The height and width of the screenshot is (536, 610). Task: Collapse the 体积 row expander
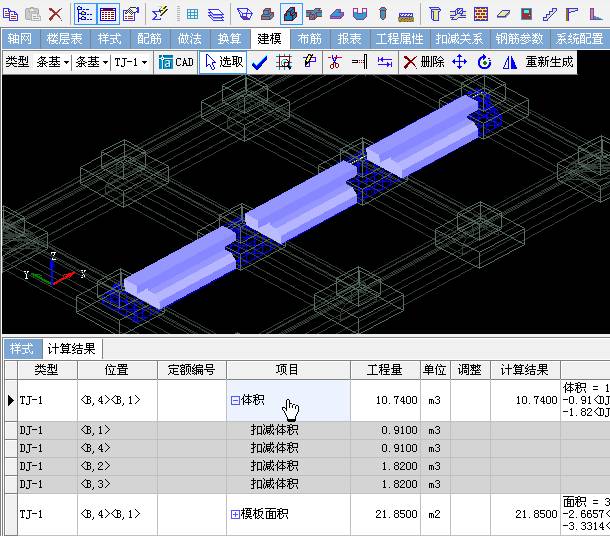pos(235,400)
